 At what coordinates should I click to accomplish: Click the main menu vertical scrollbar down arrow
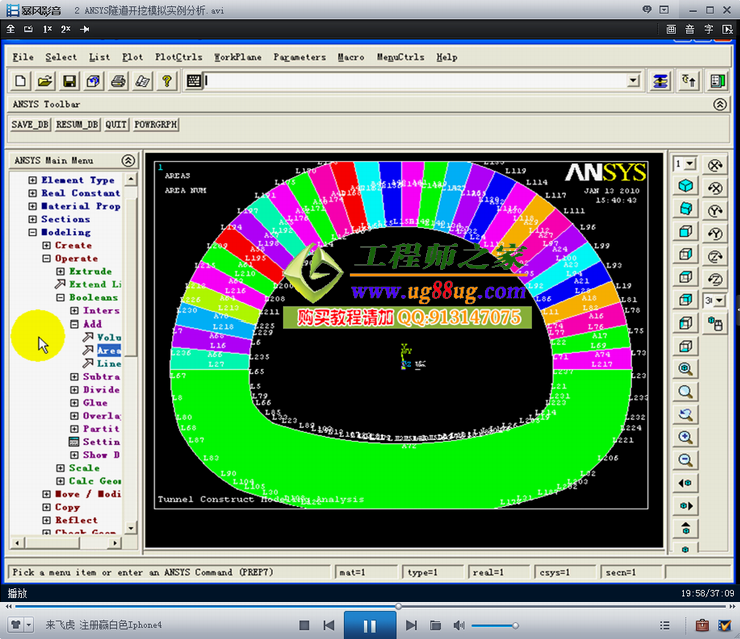tap(131, 528)
